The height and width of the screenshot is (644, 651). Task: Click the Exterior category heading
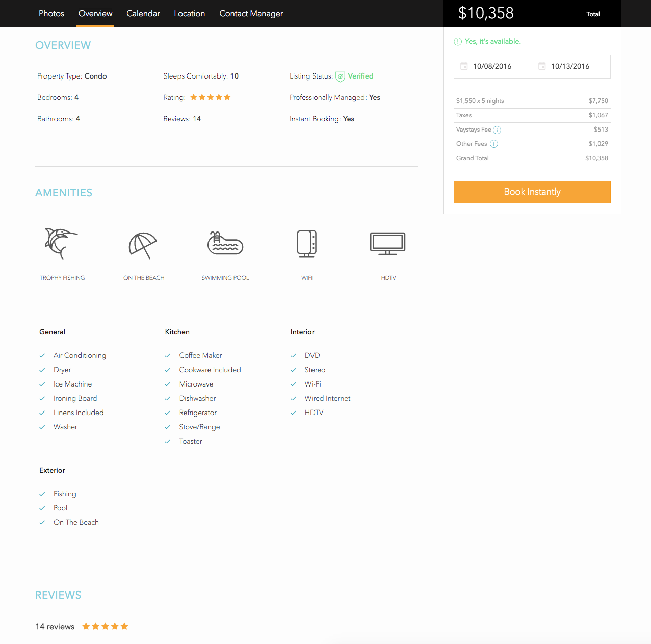[52, 470]
